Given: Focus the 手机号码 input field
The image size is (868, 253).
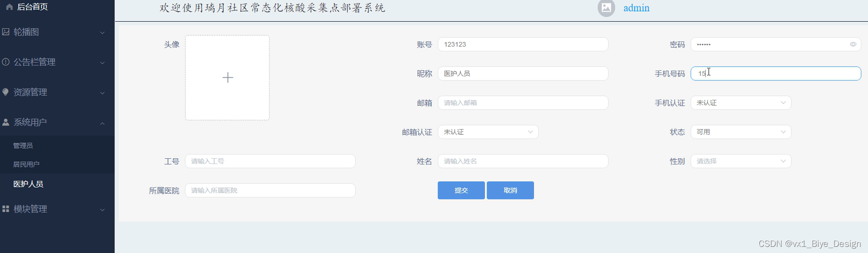Looking at the screenshot, I should coord(776,73).
